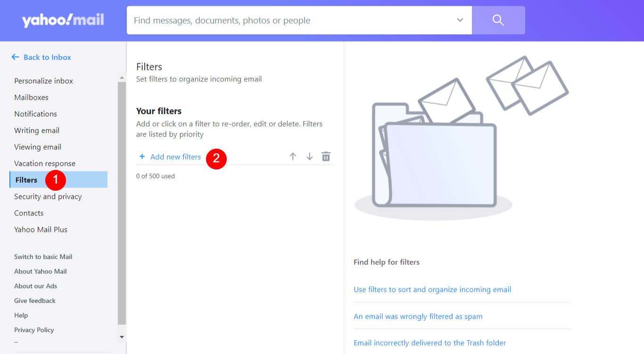
Task: Open the Notifications settings section
Action: pyautogui.click(x=35, y=114)
